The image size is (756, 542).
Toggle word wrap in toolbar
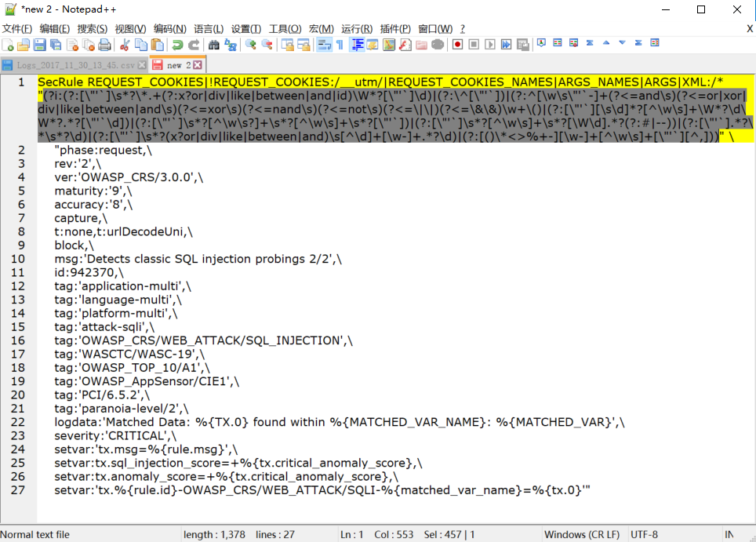pyautogui.click(x=323, y=45)
